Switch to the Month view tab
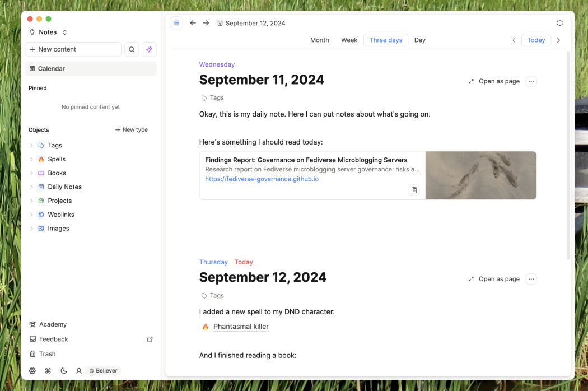 [x=320, y=40]
